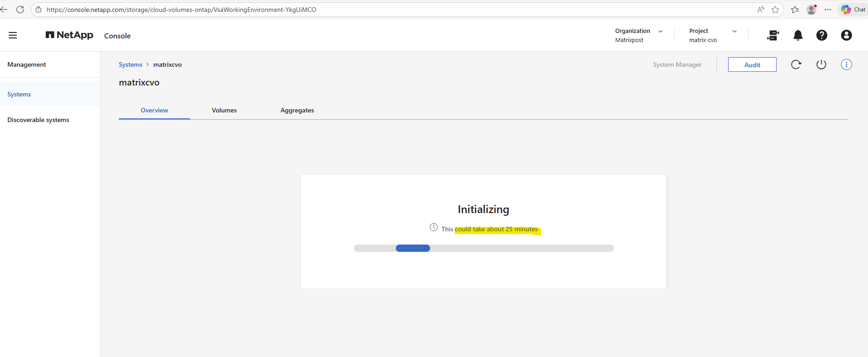Open the browser profile avatar

(x=812, y=10)
